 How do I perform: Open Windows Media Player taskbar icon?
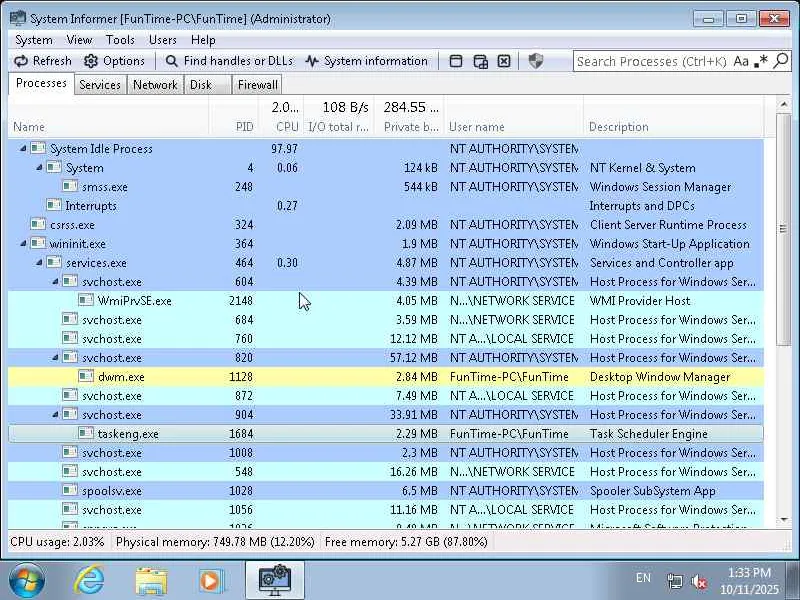pyautogui.click(x=211, y=581)
